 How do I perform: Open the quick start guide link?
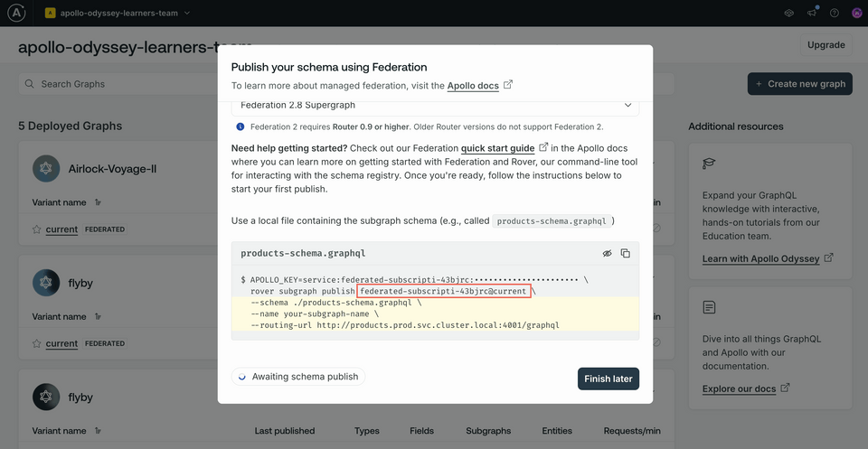pyautogui.click(x=497, y=148)
